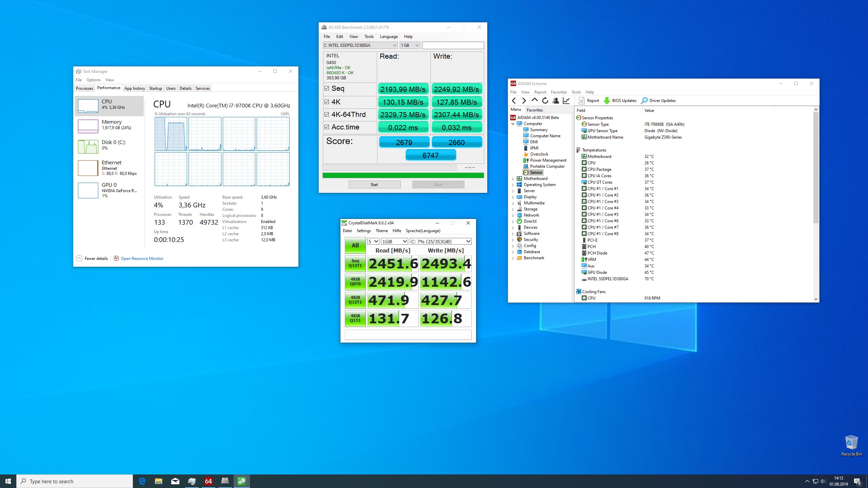Disable the Acc.time test checkbox
The height and width of the screenshot is (488, 868).
pos(327,127)
